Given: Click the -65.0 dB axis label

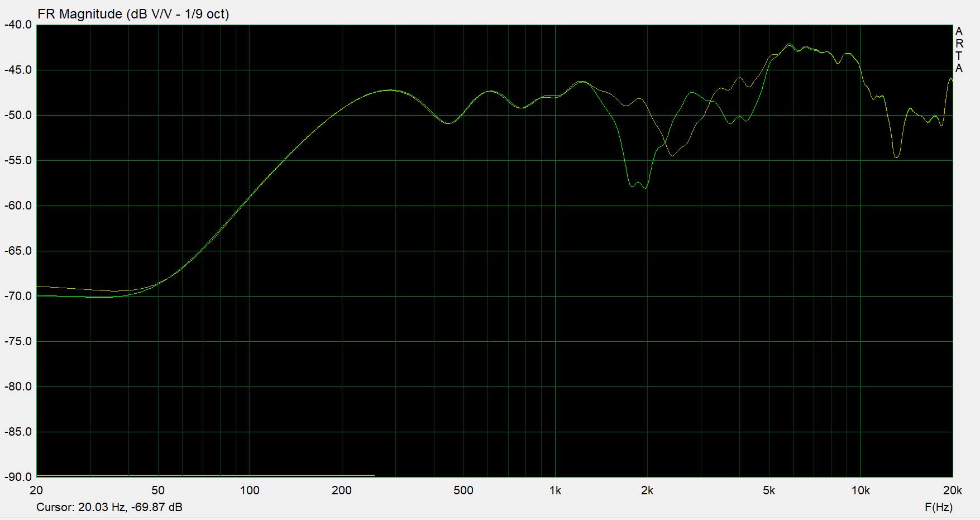Looking at the screenshot, I should point(18,251).
